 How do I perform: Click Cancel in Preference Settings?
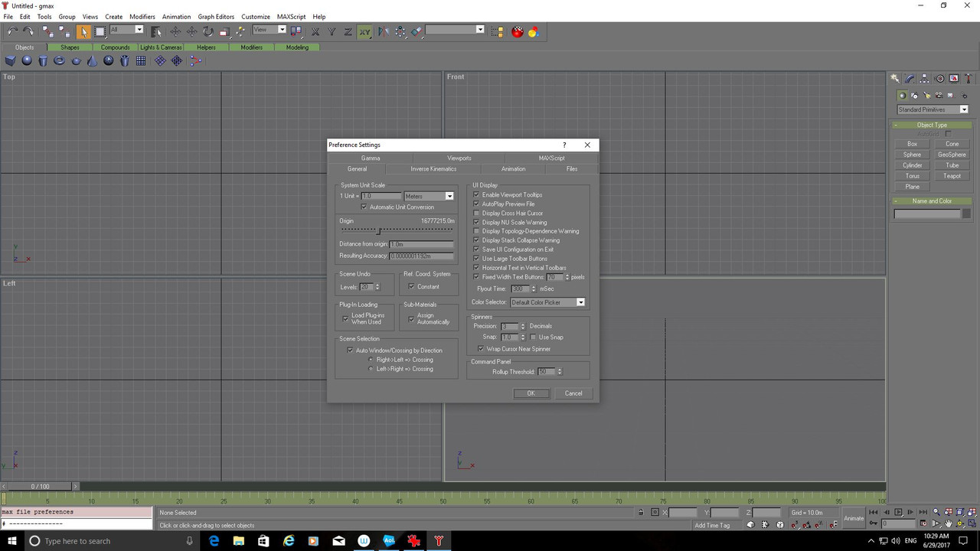coord(573,393)
